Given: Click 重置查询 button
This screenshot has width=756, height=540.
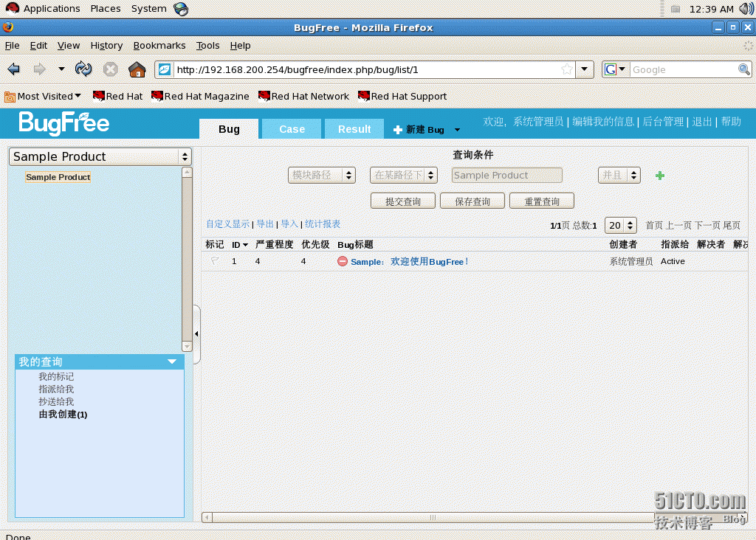Looking at the screenshot, I should click(542, 201).
